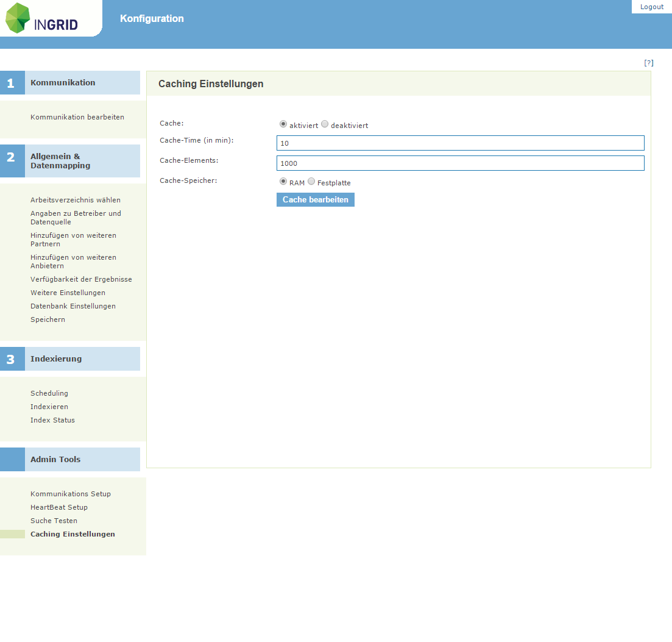This screenshot has height=642, width=672.
Task: Open 'Arbeitsverzeichnis wählen' menu item
Action: point(76,200)
